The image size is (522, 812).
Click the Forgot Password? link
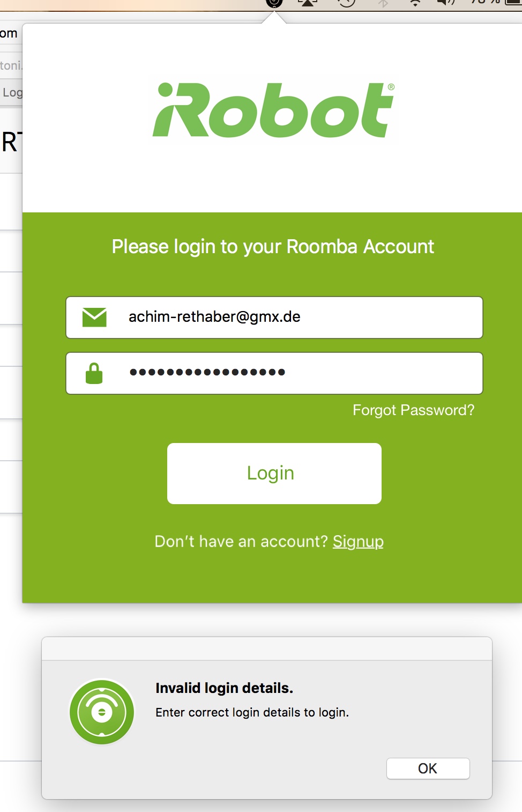[413, 410]
